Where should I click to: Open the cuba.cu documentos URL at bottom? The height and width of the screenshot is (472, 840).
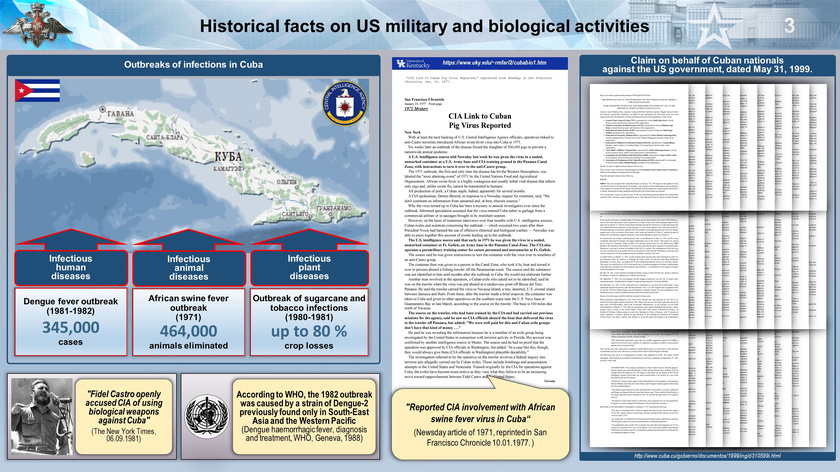pos(707,456)
